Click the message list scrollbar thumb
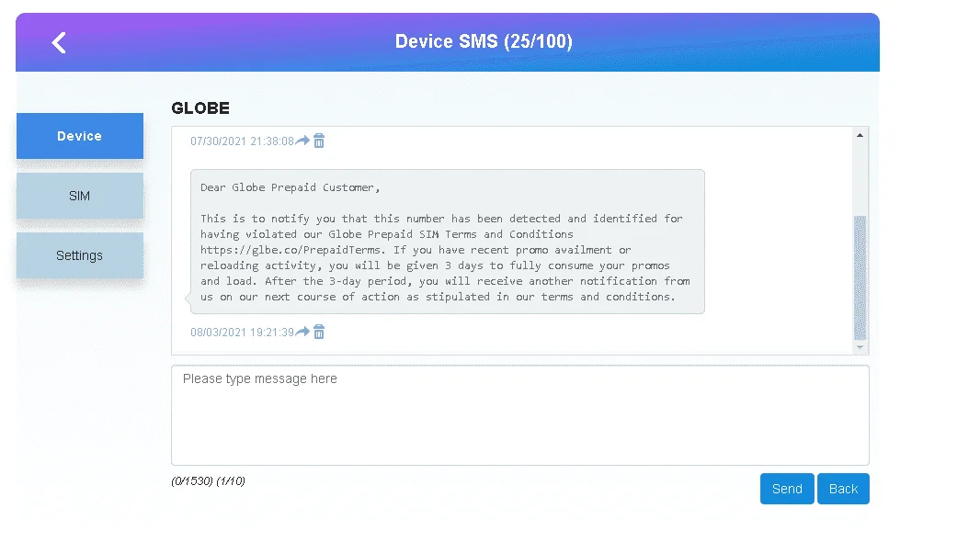980x542 pixels. (x=860, y=277)
